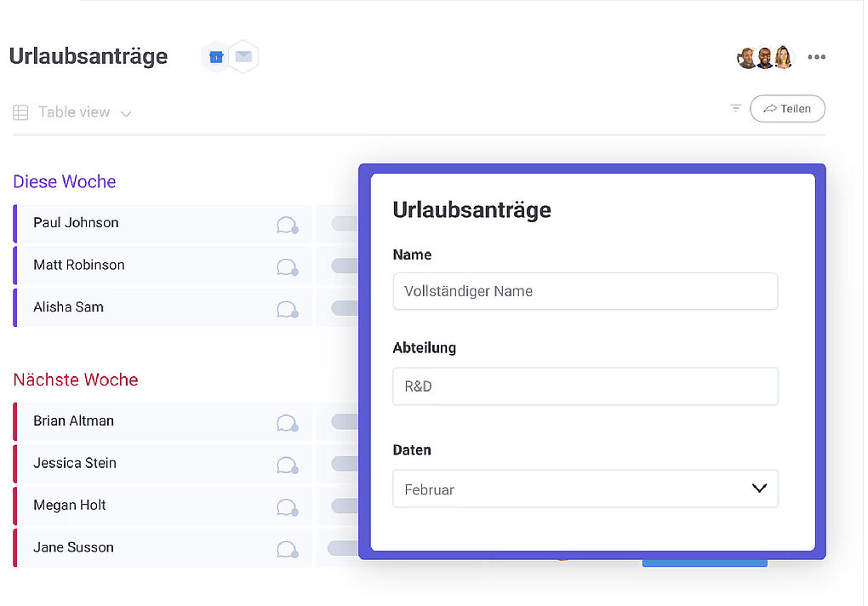This screenshot has height=606, width=868.
Task: Click the team member avatars group
Action: click(764, 57)
